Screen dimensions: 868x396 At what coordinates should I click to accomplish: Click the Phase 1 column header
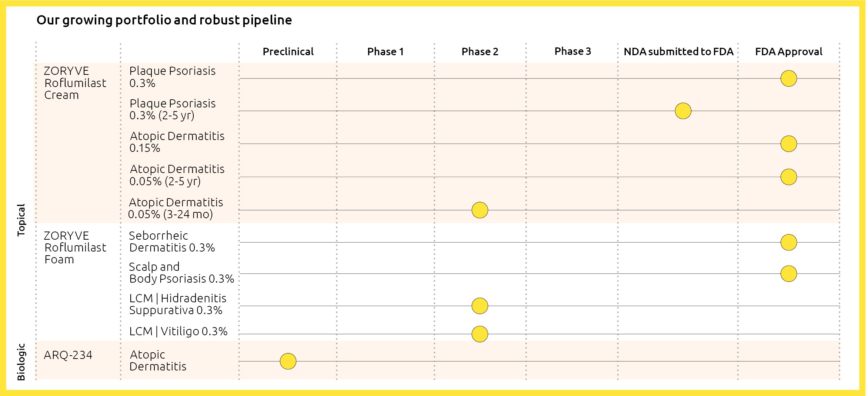[385, 51]
